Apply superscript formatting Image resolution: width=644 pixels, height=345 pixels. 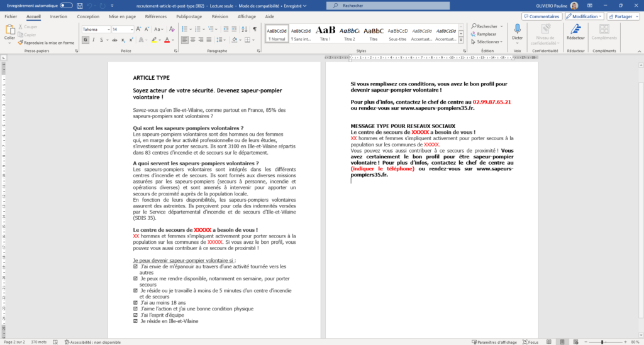(x=131, y=40)
